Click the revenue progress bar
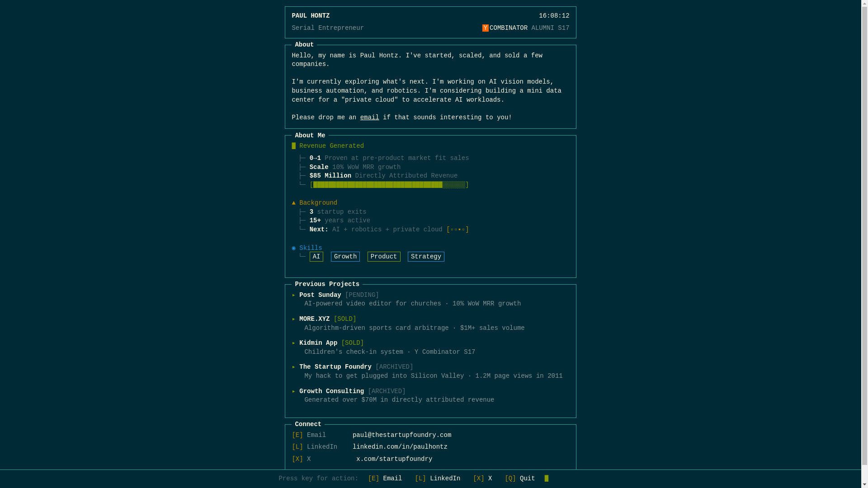This screenshot has width=868, height=488. 389,185
